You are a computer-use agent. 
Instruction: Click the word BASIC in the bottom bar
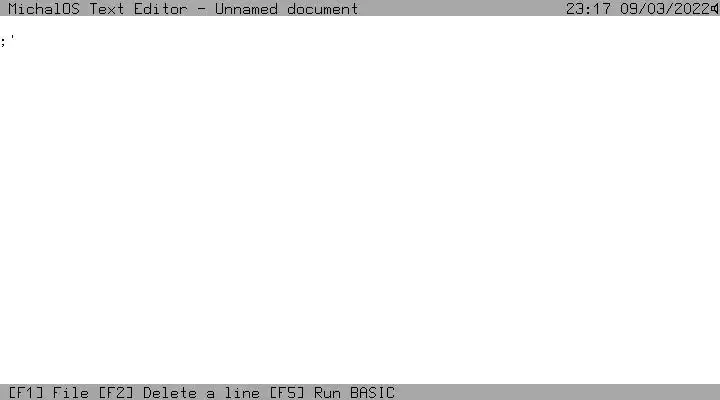(x=372, y=393)
